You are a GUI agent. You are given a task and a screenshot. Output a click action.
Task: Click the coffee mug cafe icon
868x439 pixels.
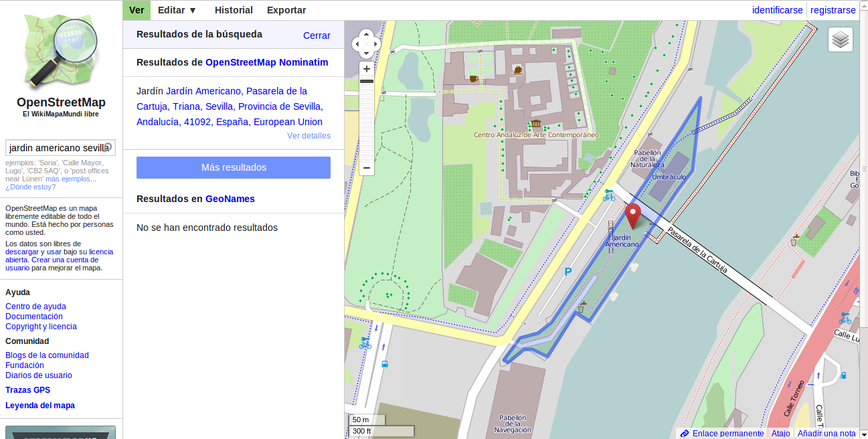(x=474, y=78)
